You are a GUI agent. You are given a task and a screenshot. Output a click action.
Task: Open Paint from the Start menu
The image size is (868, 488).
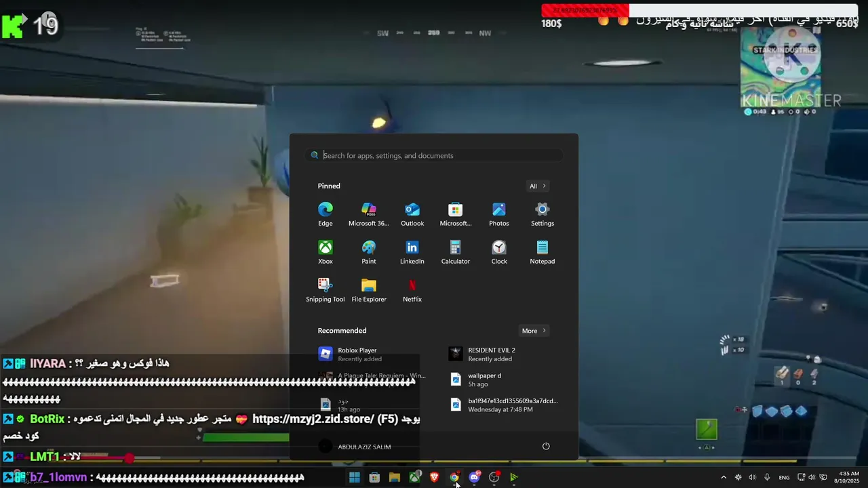[369, 252]
